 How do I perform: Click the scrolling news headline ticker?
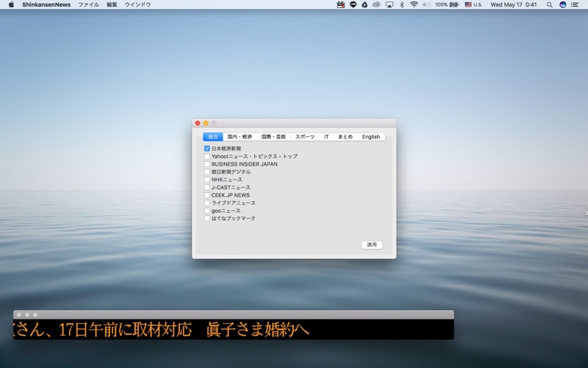point(233,330)
